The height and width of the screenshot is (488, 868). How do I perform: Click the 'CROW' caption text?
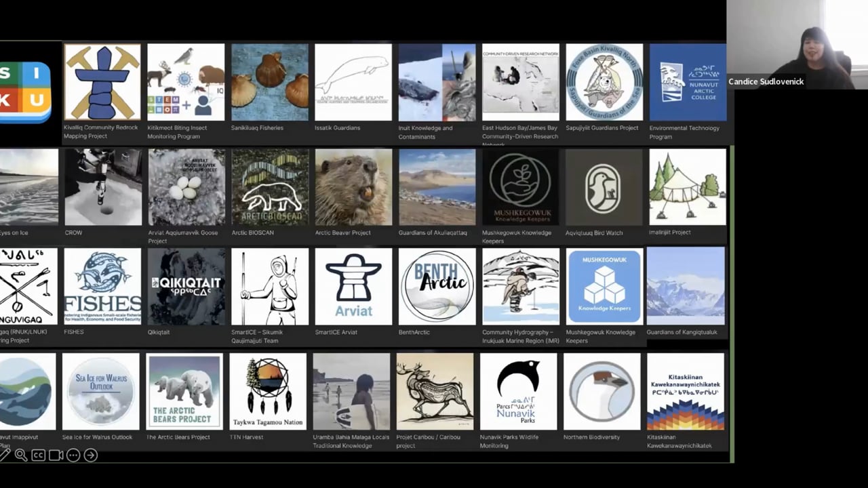(73, 232)
